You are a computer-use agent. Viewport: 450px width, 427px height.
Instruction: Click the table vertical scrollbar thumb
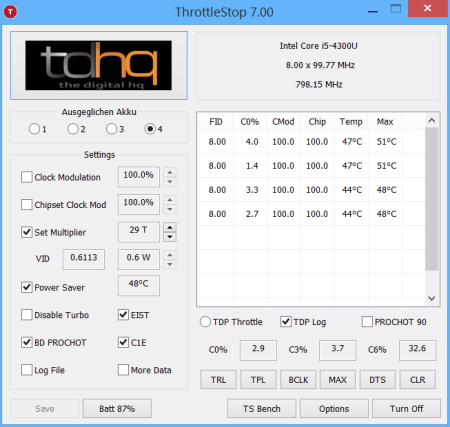(432, 199)
